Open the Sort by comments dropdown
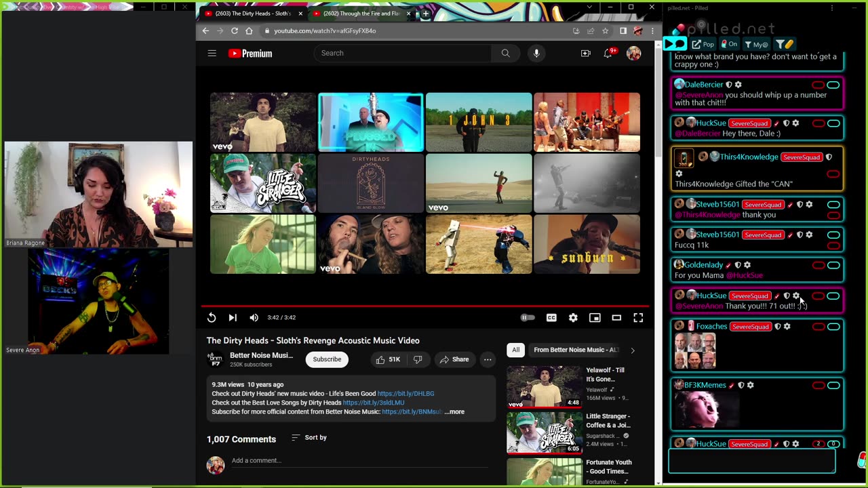Screen dimensions: 868x488 click(x=309, y=437)
